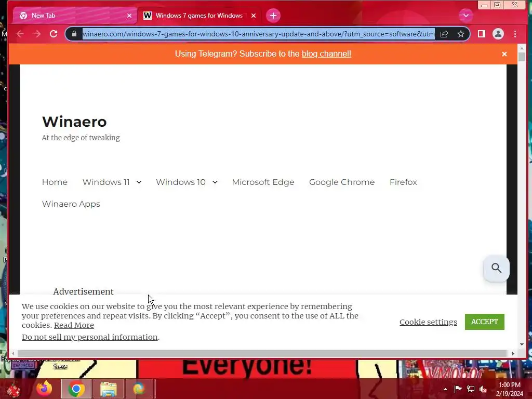
Task: Click the vertical scrollbar up arrow
Action: [x=522, y=48]
